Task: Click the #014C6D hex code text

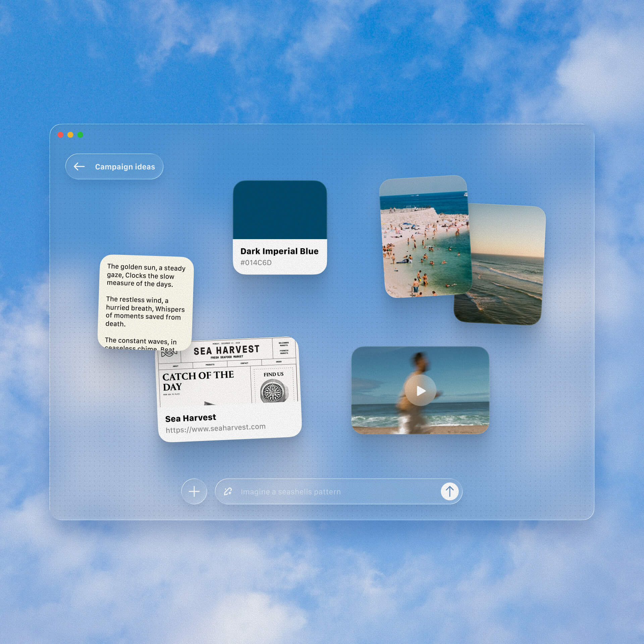Action: tap(256, 263)
